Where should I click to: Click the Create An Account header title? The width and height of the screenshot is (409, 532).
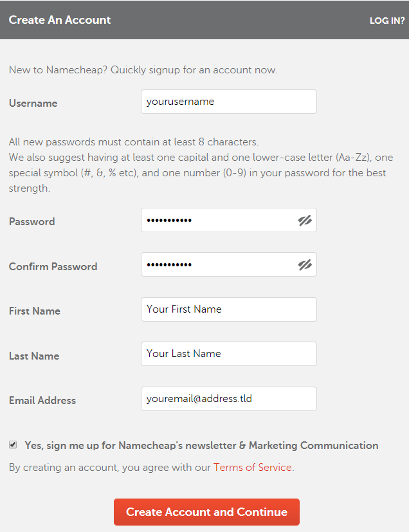tap(60, 20)
